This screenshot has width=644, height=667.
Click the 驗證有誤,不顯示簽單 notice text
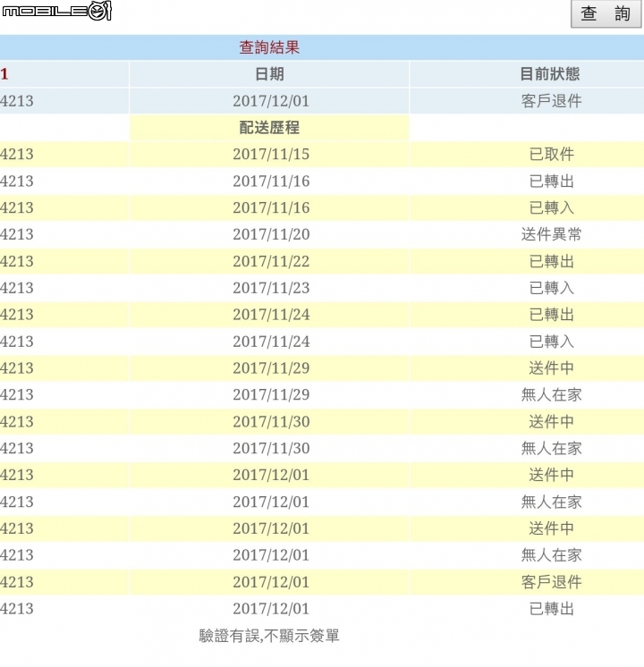(269, 636)
